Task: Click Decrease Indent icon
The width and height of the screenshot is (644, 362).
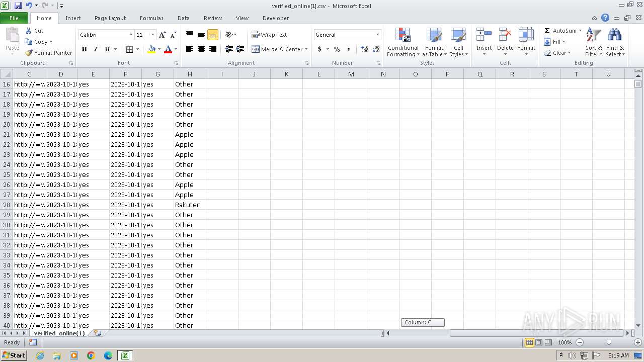Action: (229, 49)
